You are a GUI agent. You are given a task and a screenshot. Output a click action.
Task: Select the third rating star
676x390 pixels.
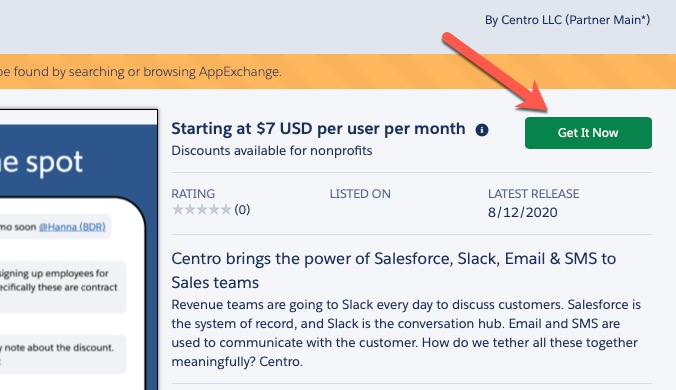click(202, 209)
